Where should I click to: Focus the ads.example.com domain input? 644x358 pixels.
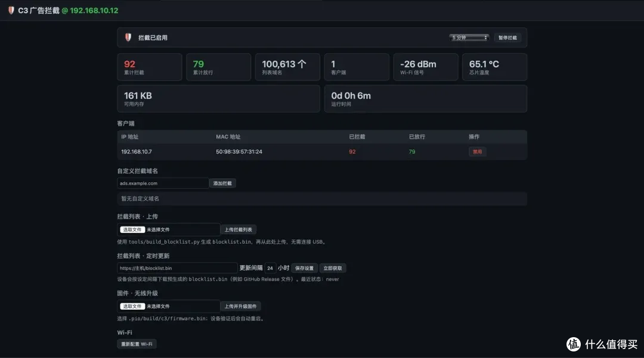click(x=163, y=183)
